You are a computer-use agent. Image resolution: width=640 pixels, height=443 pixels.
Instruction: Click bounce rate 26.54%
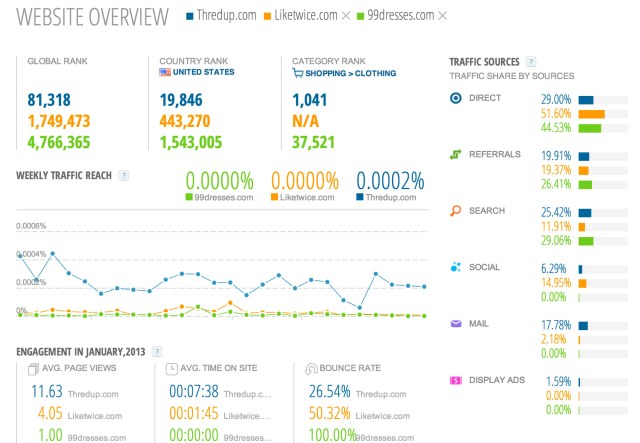point(329,392)
